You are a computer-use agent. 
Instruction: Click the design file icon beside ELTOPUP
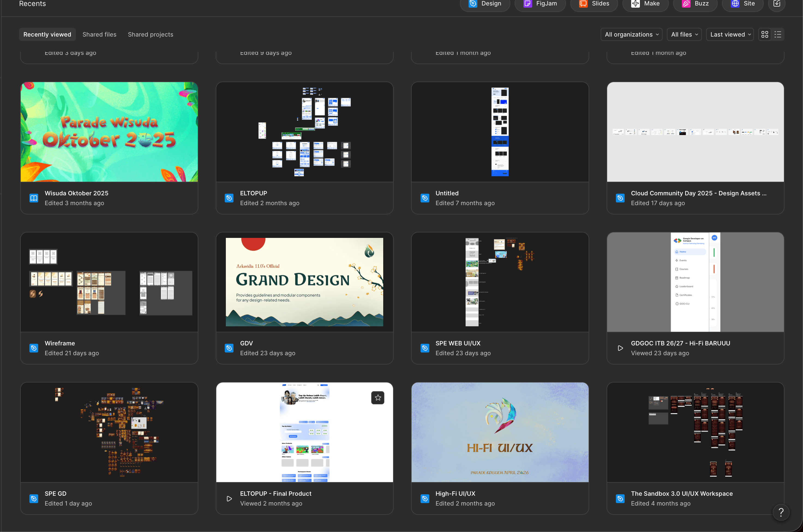(x=229, y=198)
